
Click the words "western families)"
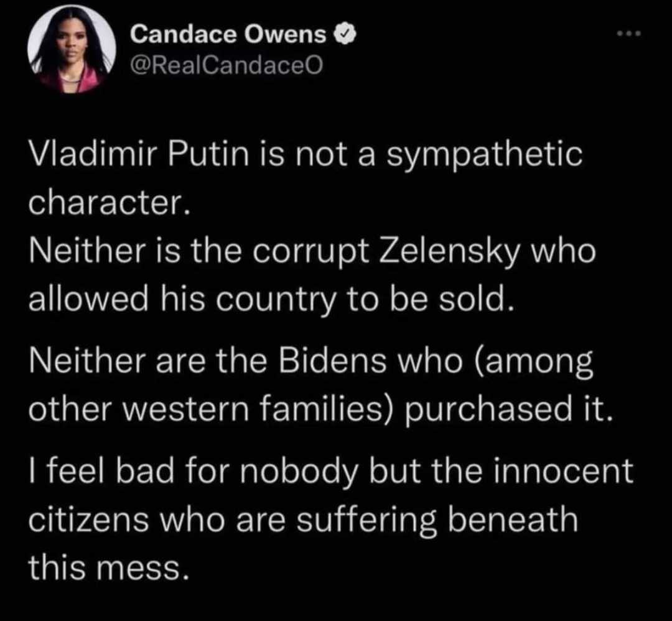pyautogui.click(x=258, y=410)
